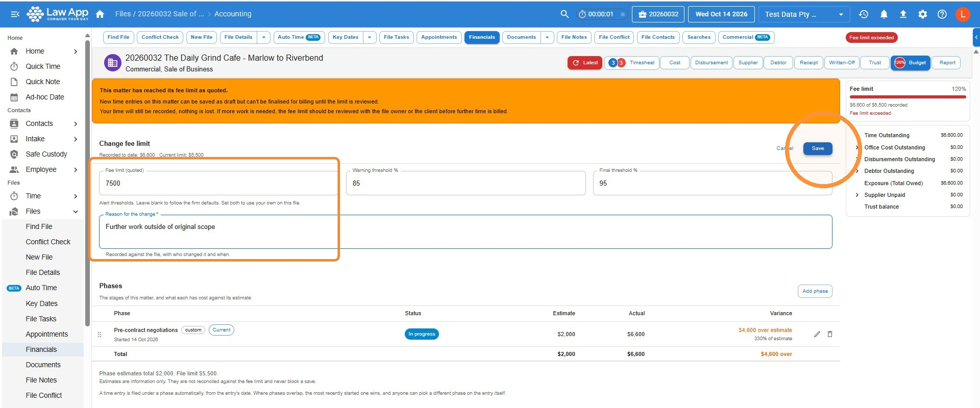This screenshot has width=980, height=408.
Task: Open the Test Data Pty dropdown
Action: 804,14
